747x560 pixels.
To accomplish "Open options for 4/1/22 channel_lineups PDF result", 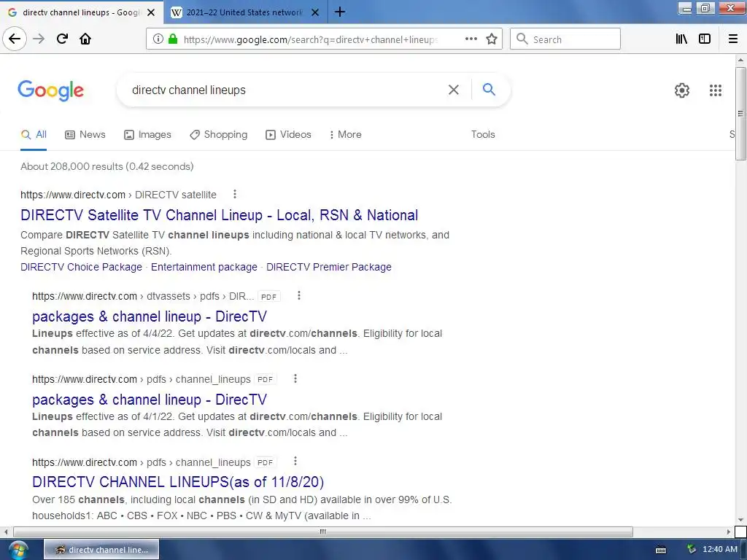I will pyautogui.click(x=295, y=378).
